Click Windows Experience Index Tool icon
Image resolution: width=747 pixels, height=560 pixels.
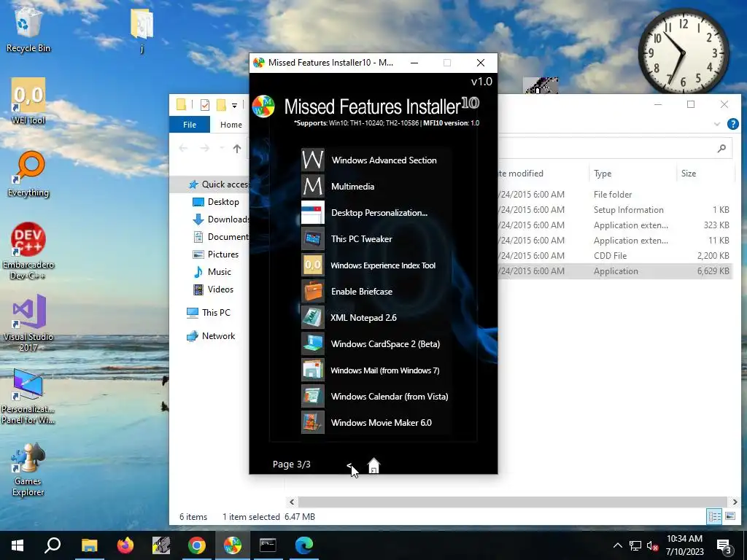coord(312,265)
